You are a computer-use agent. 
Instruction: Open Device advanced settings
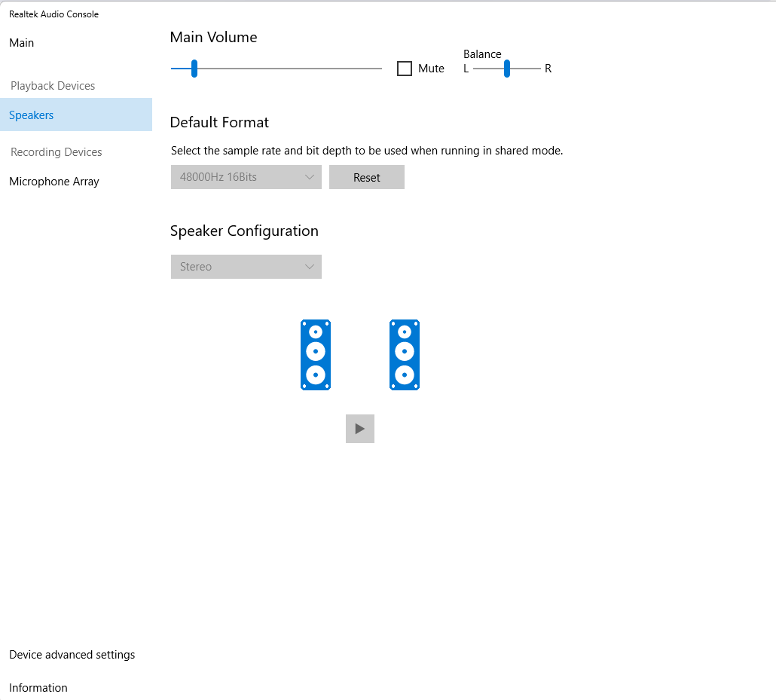coord(72,655)
